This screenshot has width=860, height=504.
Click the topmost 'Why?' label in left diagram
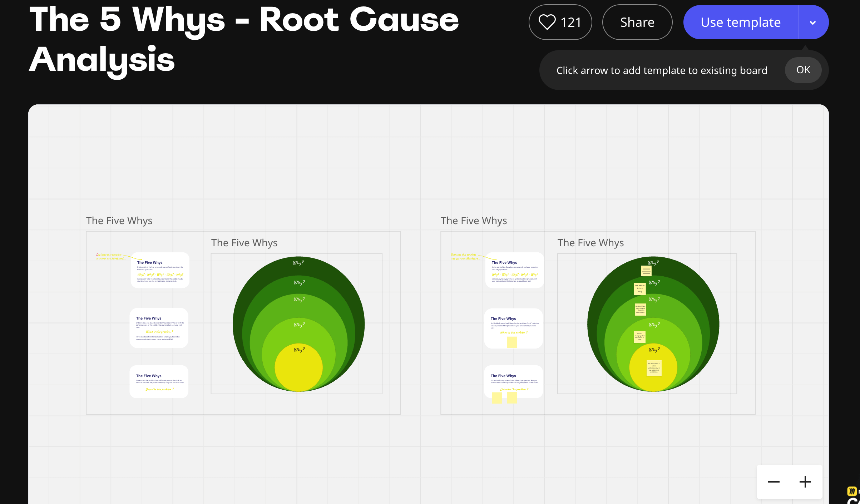tap(298, 263)
